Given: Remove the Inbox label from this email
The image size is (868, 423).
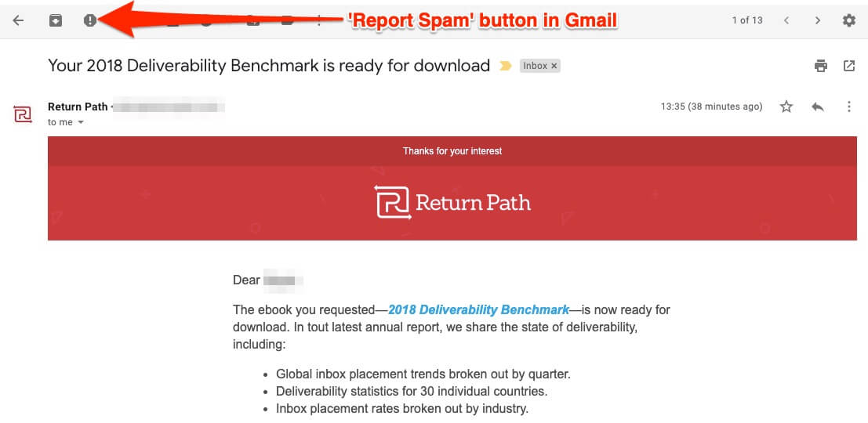Looking at the screenshot, I should (x=554, y=66).
